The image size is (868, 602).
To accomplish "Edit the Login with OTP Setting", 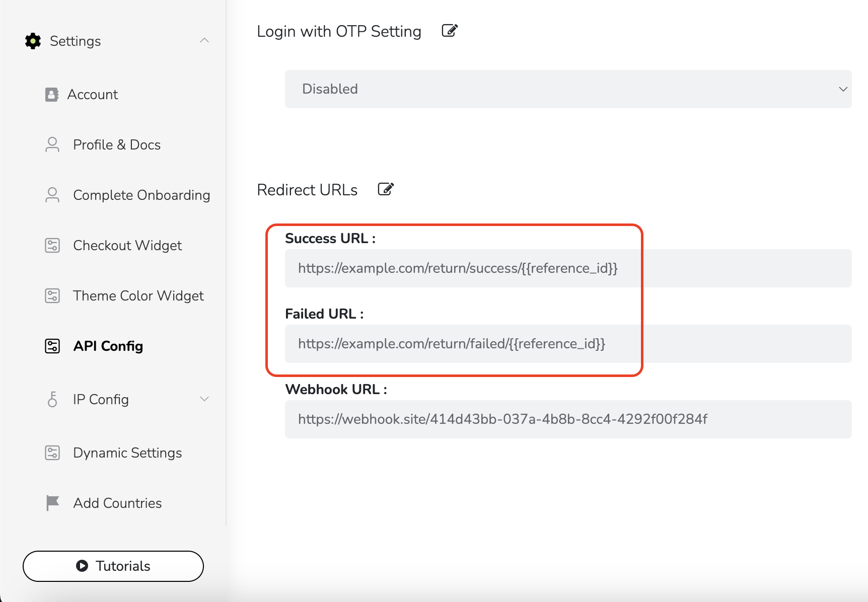I will (x=449, y=31).
